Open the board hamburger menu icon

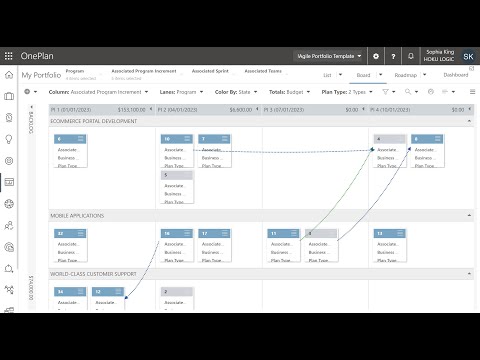point(472,92)
